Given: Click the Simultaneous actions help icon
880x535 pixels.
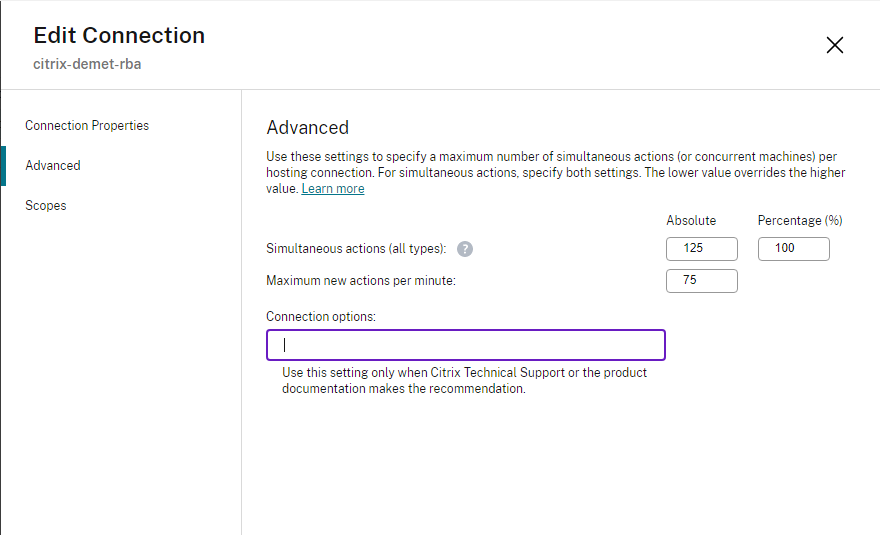Looking at the screenshot, I should pos(465,250).
